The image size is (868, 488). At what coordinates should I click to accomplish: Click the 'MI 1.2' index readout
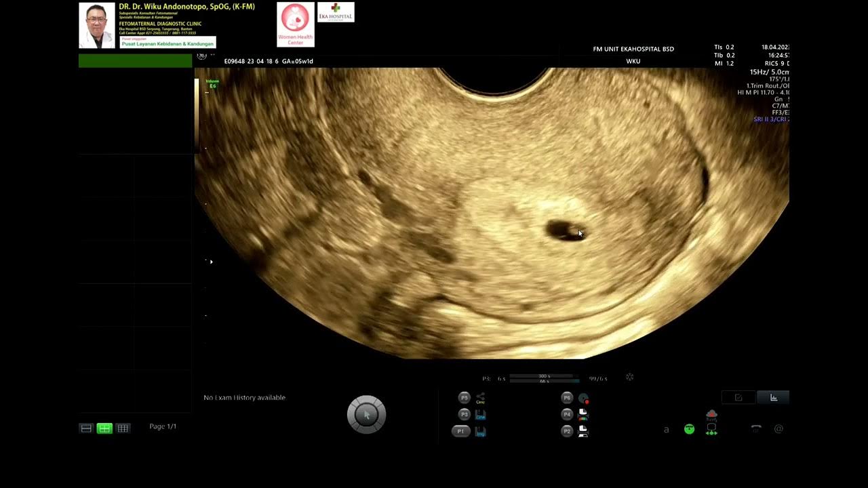tap(724, 64)
